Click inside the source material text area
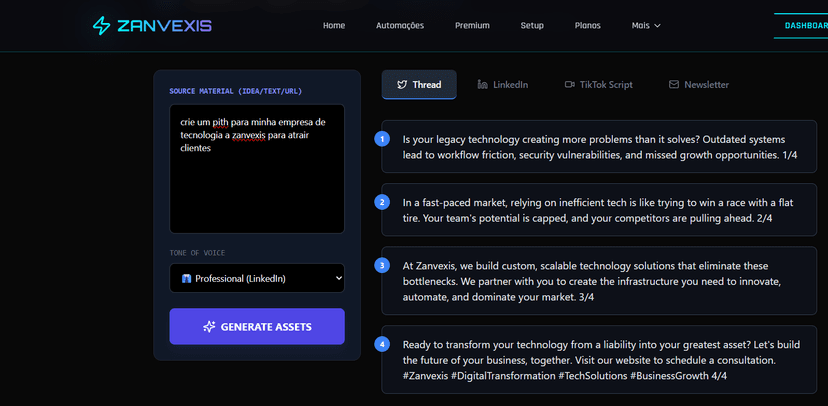828x406 pixels. [257, 168]
